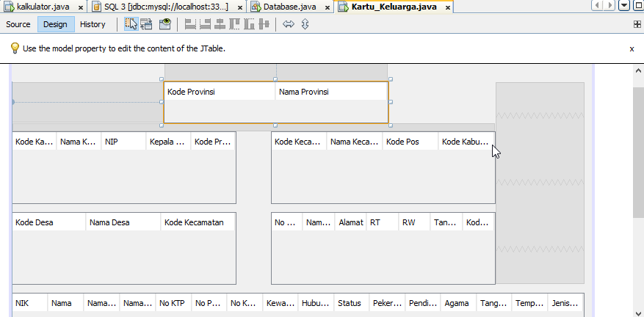Toggle horizontal resizability arrow icon

coord(289,24)
